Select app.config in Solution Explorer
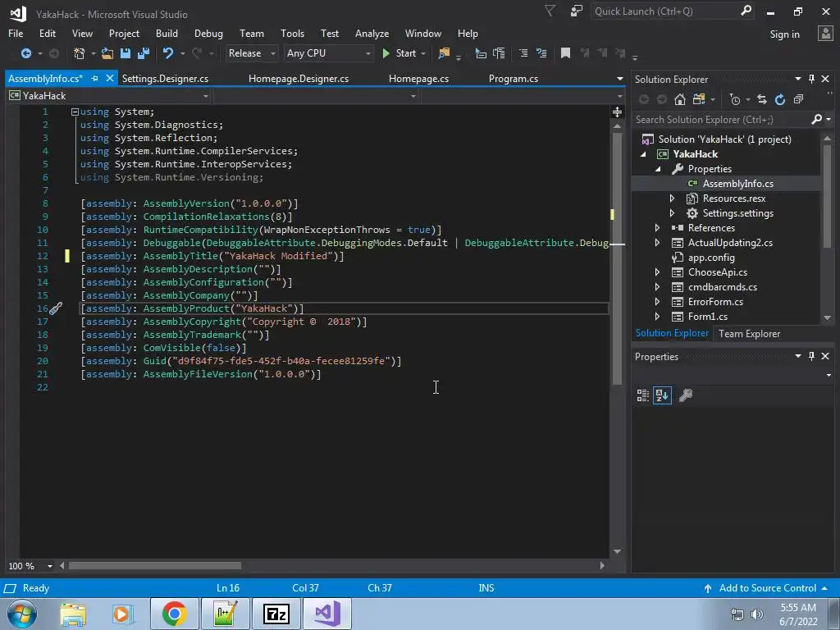Image resolution: width=840 pixels, height=630 pixels. 711,258
